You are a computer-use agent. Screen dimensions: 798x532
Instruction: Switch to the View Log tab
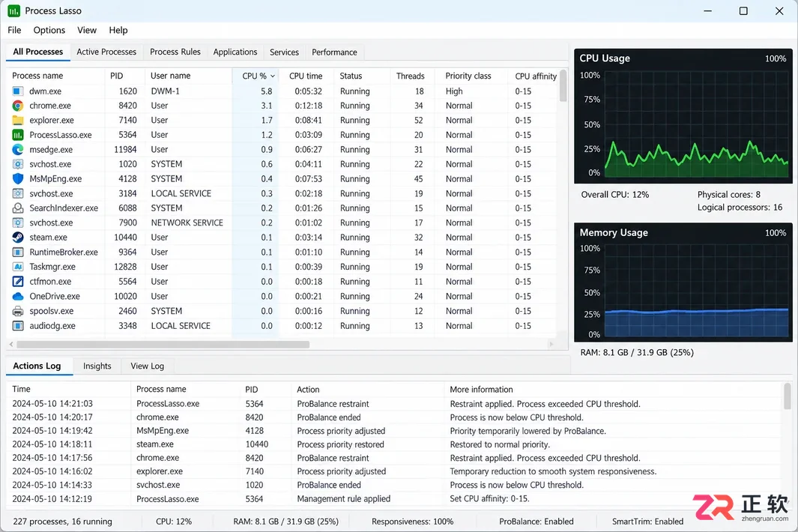tap(147, 366)
